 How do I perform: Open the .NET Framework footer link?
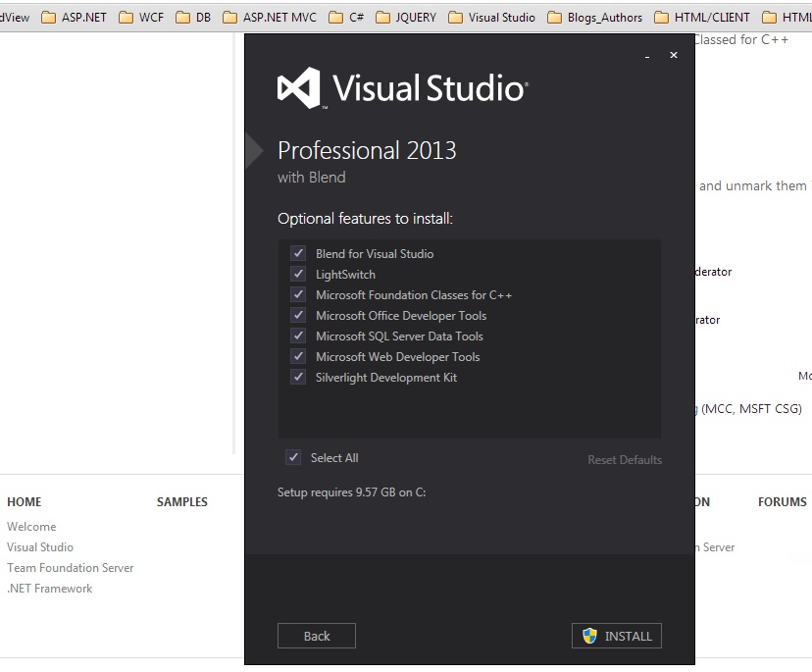click(50, 589)
